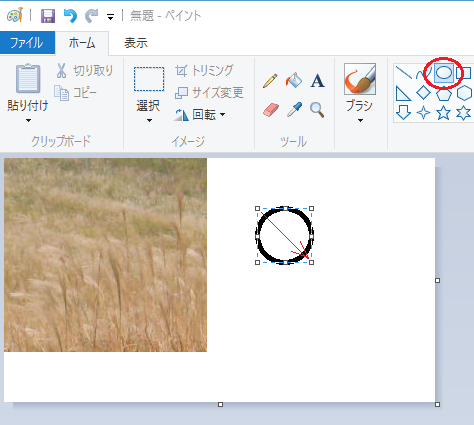Viewport: 474px width, 425px height.
Task: Undo the last action
Action: click(70, 16)
